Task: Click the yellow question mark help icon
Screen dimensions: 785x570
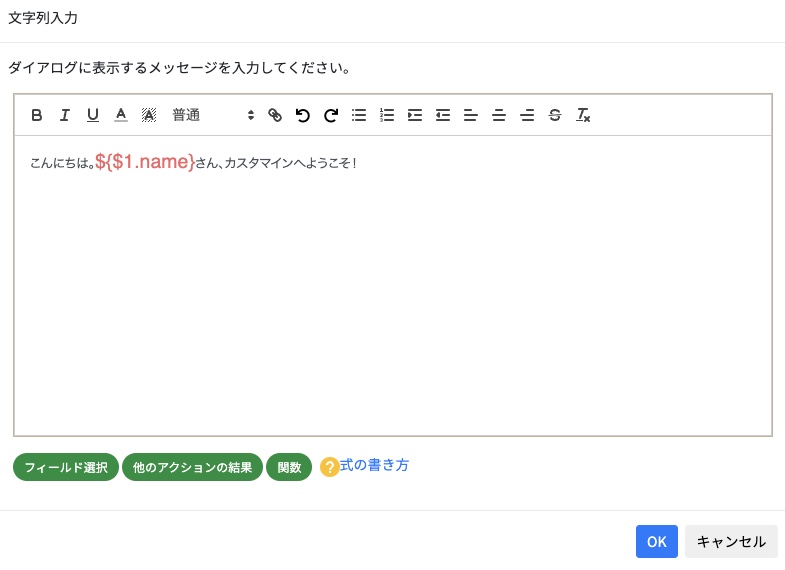Action: point(329,467)
